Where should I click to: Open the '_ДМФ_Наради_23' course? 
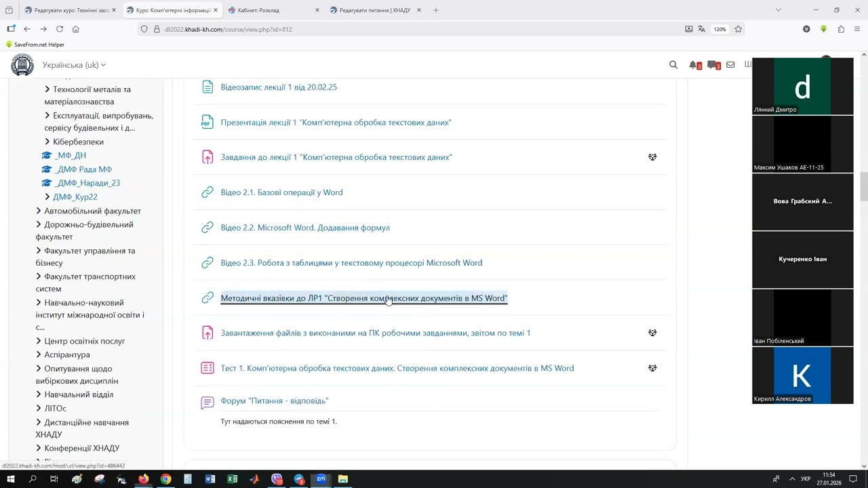(x=87, y=183)
